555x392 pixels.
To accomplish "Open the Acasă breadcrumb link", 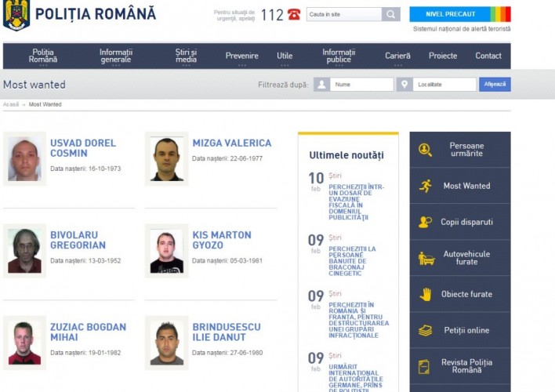I will (x=11, y=104).
